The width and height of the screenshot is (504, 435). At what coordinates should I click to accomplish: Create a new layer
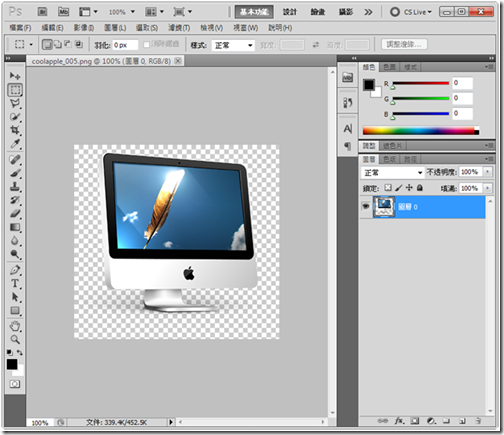pyautogui.click(x=462, y=421)
